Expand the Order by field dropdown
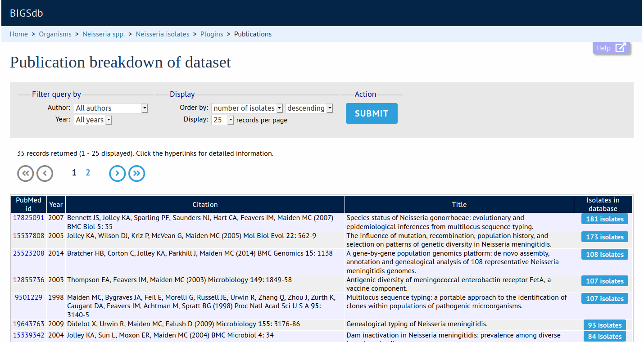 coord(247,108)
